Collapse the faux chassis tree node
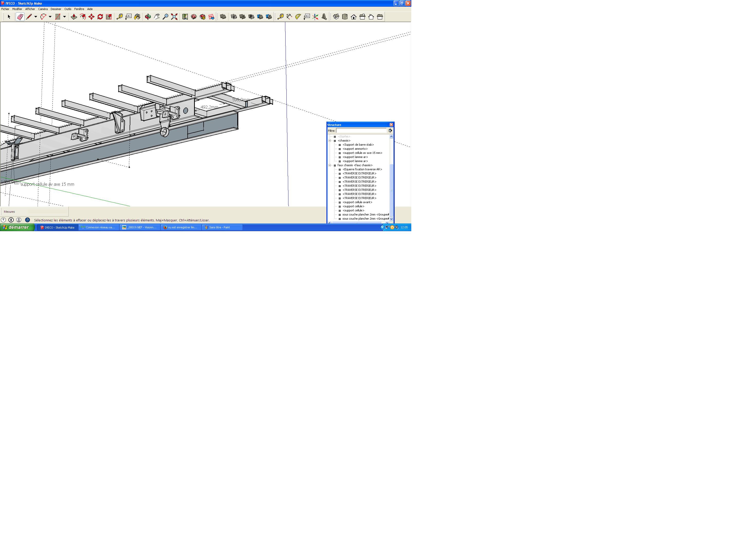Image resolution: width=756 pixels, height=534 pixels. click(330, 165)
